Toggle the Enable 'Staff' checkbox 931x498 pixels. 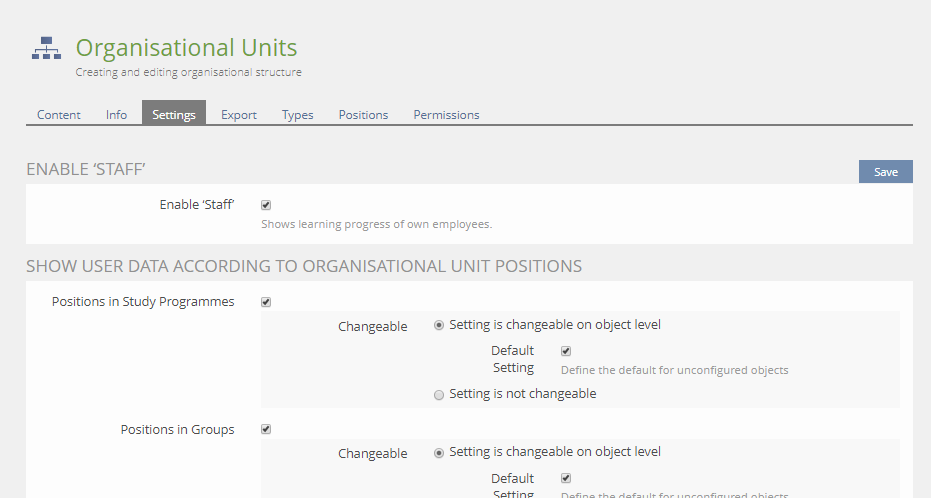coord(266,205)
